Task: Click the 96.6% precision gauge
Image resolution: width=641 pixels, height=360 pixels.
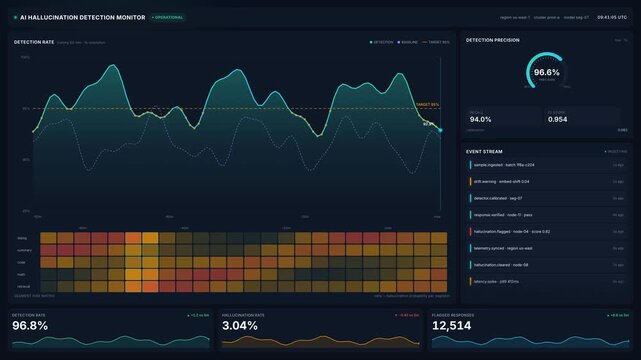Action: [546, 71]
